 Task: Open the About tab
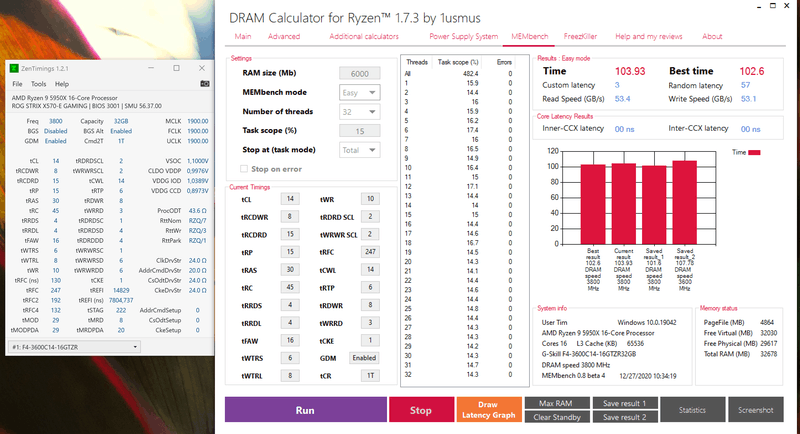[x=712, y=36]
